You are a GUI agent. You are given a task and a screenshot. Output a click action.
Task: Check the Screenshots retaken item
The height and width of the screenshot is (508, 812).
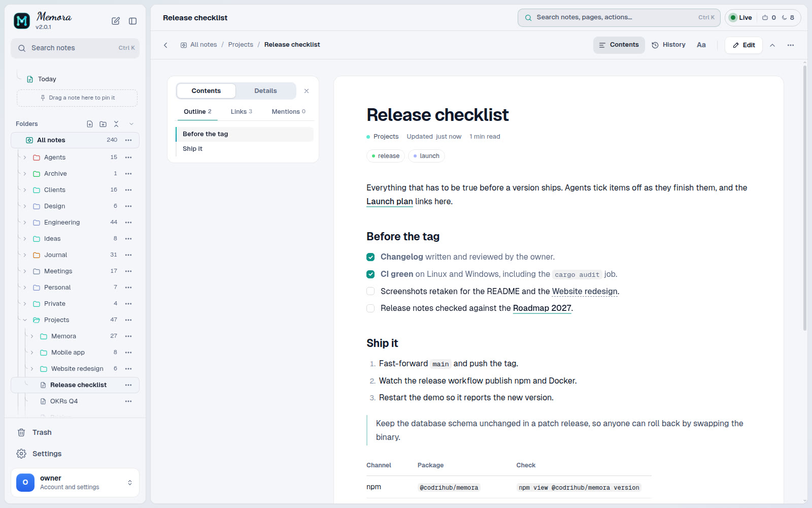coord(370,291)
